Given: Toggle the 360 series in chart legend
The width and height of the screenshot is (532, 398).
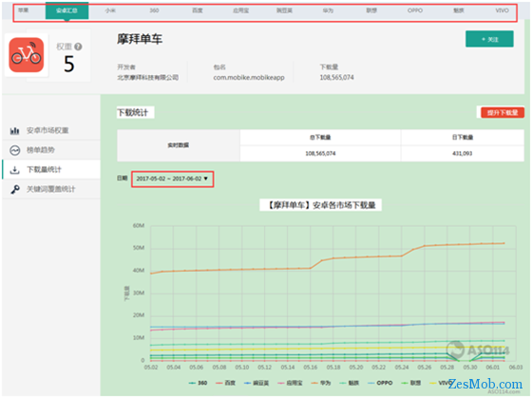Looking at the screenshot, I should [198, 383].
